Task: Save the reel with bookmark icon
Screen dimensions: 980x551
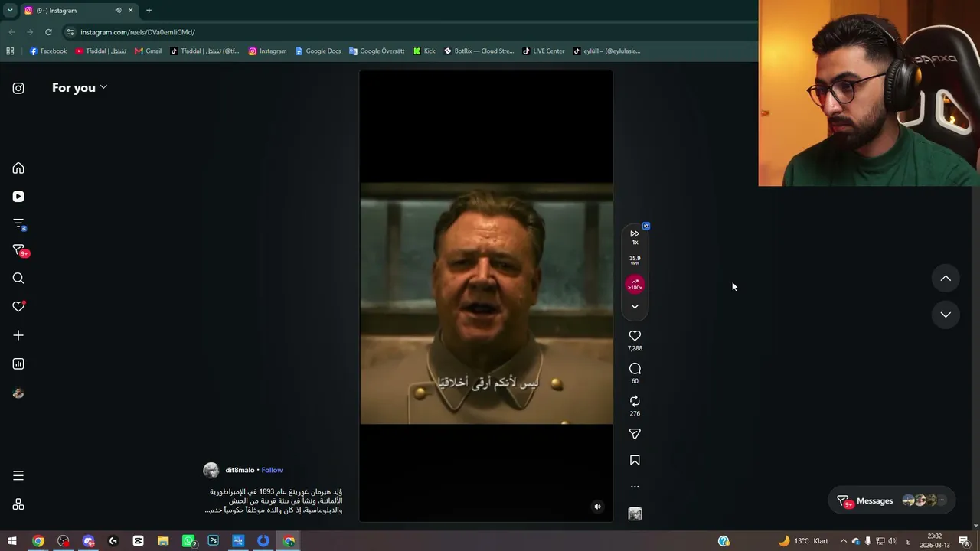Action: (x=635, y=461)
